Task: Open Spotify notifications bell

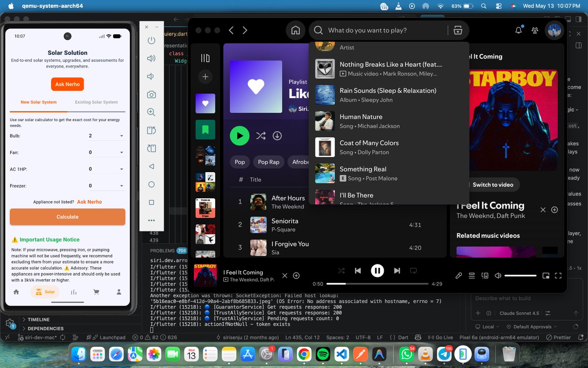Action: 518,30
